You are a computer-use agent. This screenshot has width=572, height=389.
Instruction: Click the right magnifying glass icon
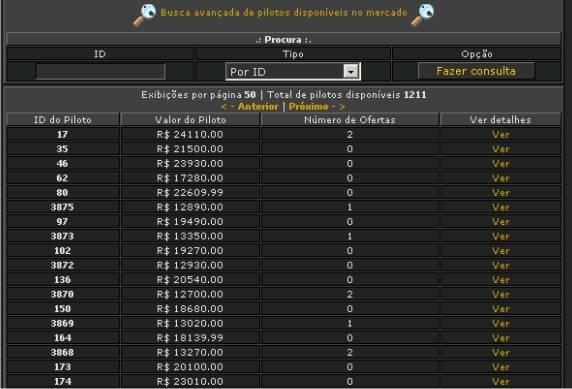[x=422, y=15]
